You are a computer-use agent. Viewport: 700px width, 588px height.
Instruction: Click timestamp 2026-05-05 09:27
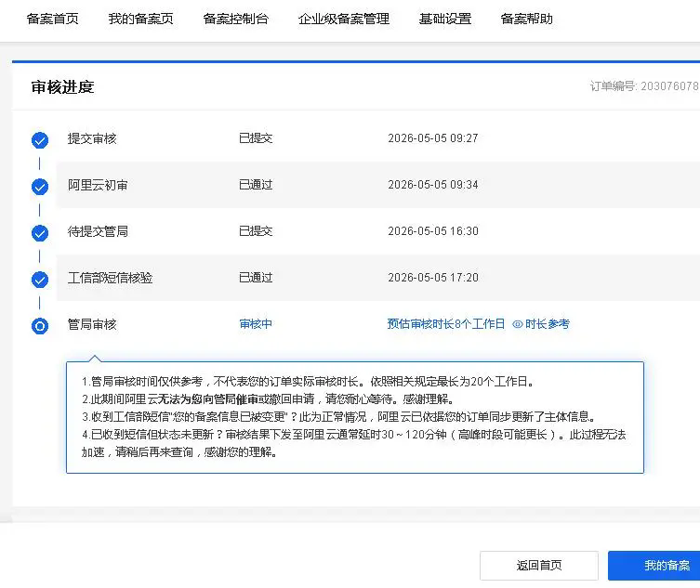tap(433, 138)
